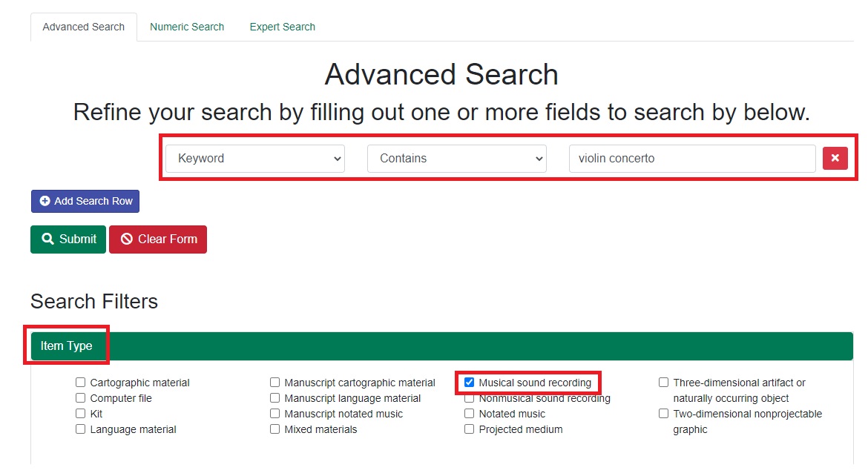Viewport: 868px width, 476px height.
Task: Collapse the Item Type filter section
Action: (x=66, y=346)
